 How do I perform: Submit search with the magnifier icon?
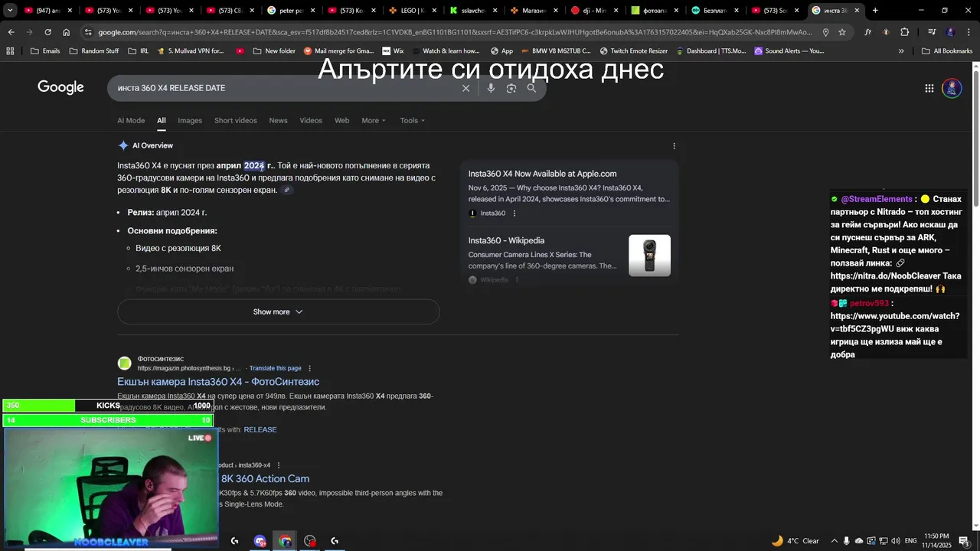(531, 88)
